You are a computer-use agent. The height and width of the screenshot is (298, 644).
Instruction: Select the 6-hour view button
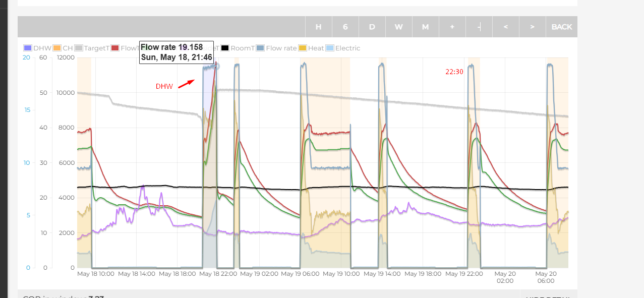click(x=345, y=27)
